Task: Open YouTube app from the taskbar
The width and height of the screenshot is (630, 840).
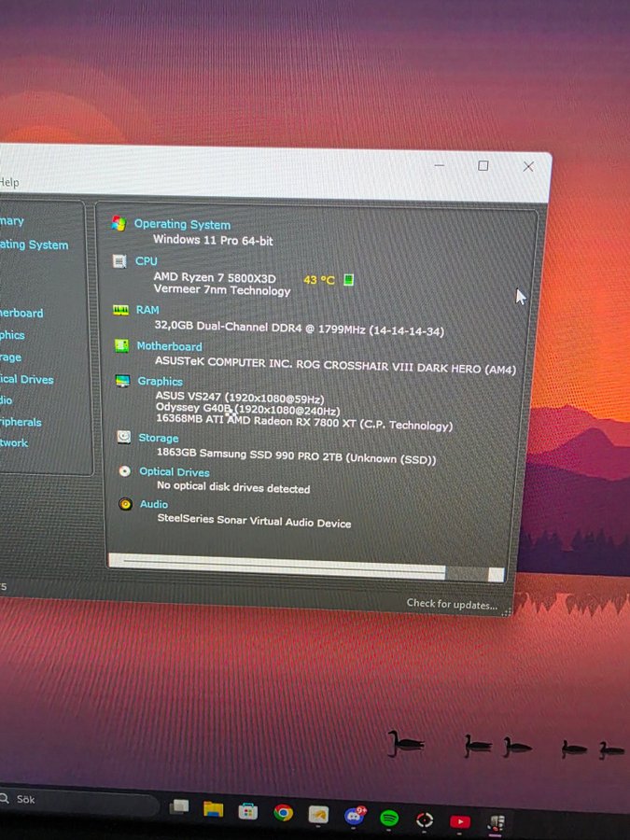Action: [460, 820]
